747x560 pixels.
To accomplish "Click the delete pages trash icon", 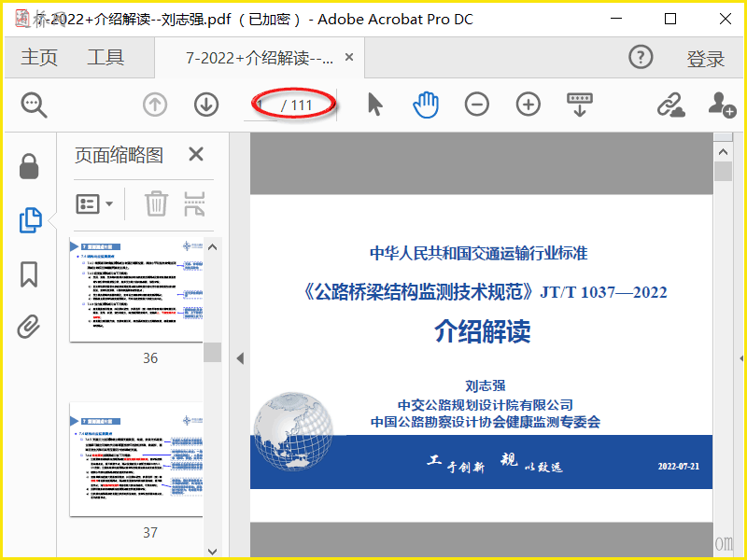I will pos(156,203).
